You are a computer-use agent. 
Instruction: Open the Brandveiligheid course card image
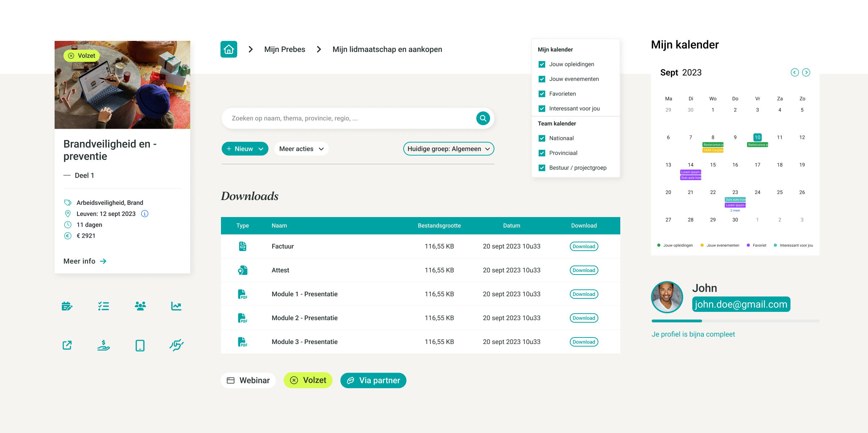[122, 85]
